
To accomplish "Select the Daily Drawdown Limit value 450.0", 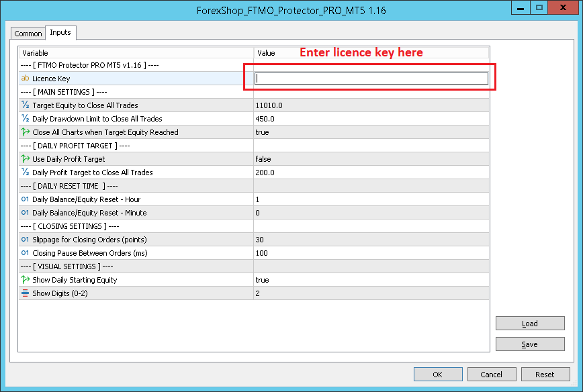I will click(x=265, y=119).
